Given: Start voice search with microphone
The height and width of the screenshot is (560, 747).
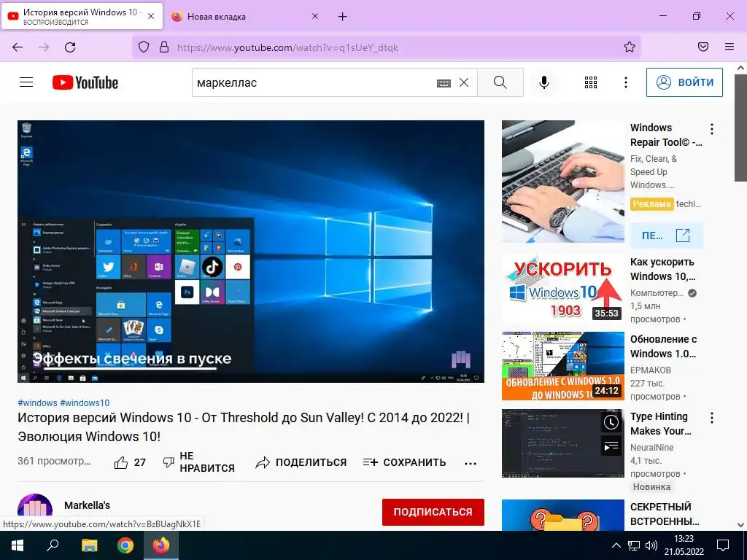Looking at the screenshot, I should pyautogui.click(x=543, y=82).
